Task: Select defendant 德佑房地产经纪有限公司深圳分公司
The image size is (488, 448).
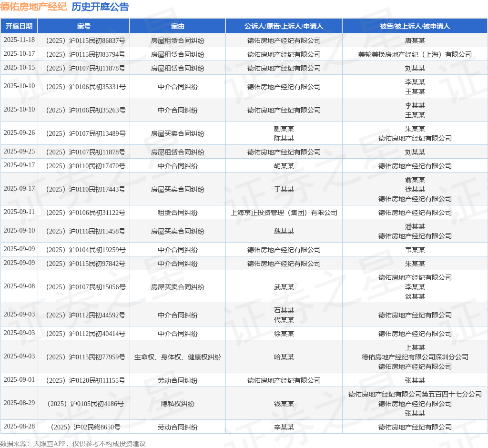Action: tap(415, 357)
